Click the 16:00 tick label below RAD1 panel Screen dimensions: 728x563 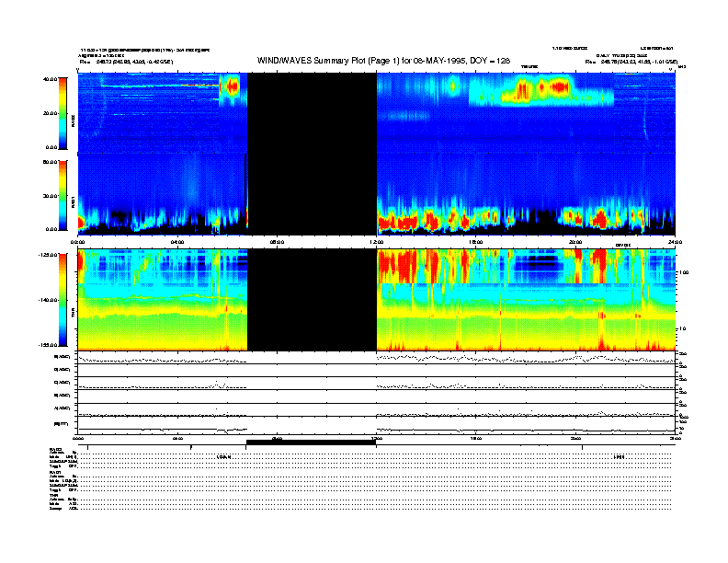tap(476, 242)
